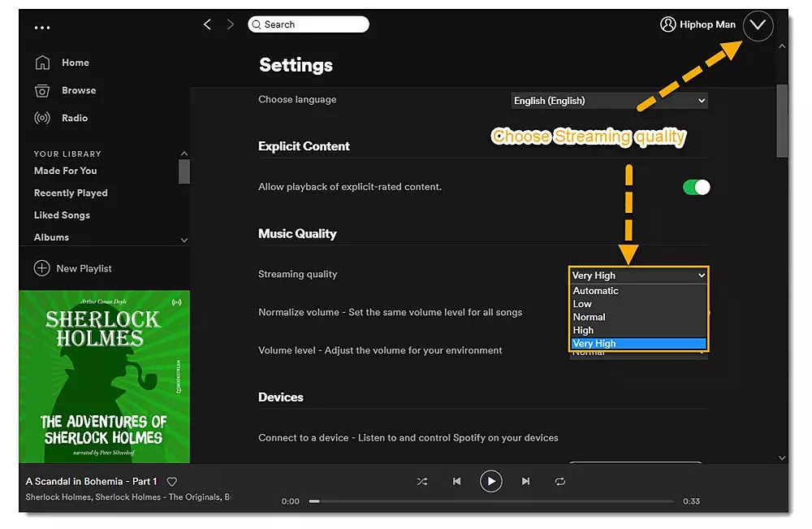
Task: Open Albums in library
Action: tap(51, 237)
